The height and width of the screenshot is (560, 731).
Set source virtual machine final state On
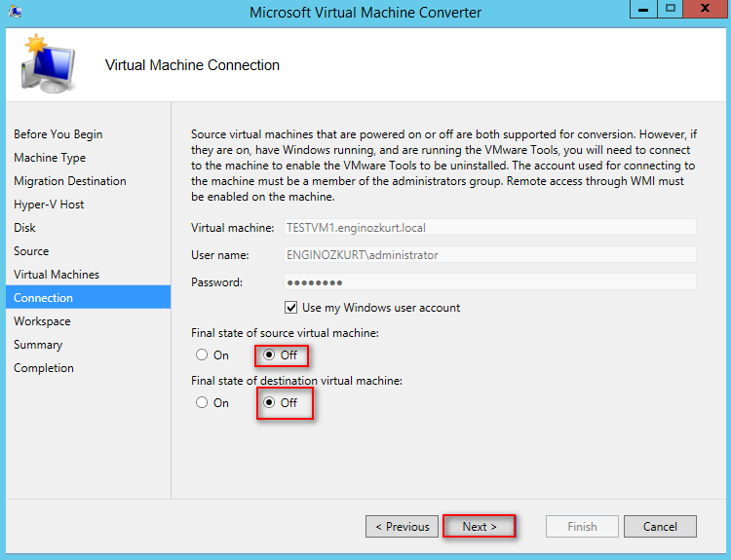(202, 355)
